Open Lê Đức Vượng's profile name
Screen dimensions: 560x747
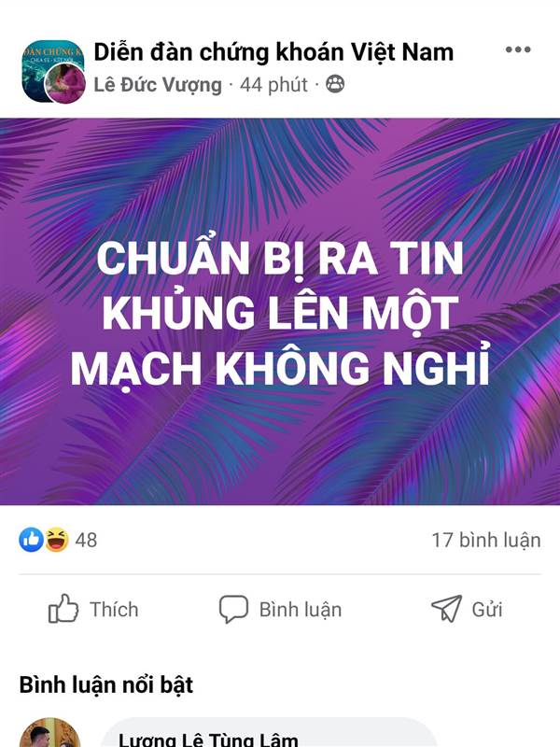click(x=158, y=85)
